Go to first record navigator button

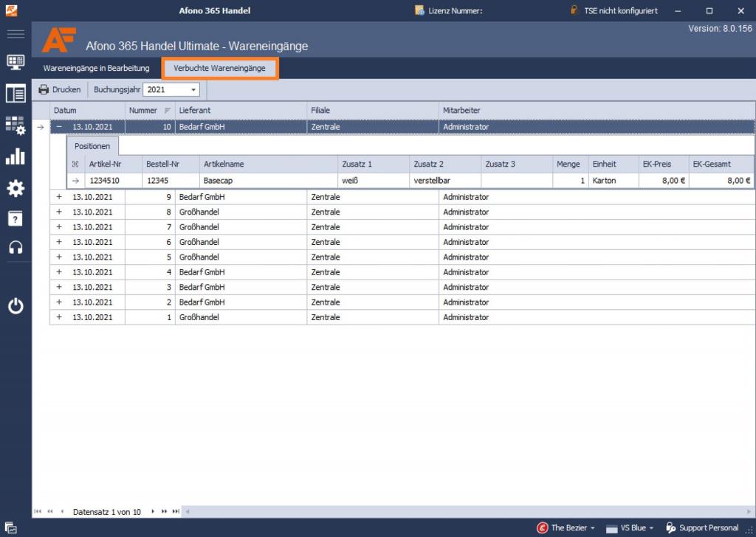point(38,511)
